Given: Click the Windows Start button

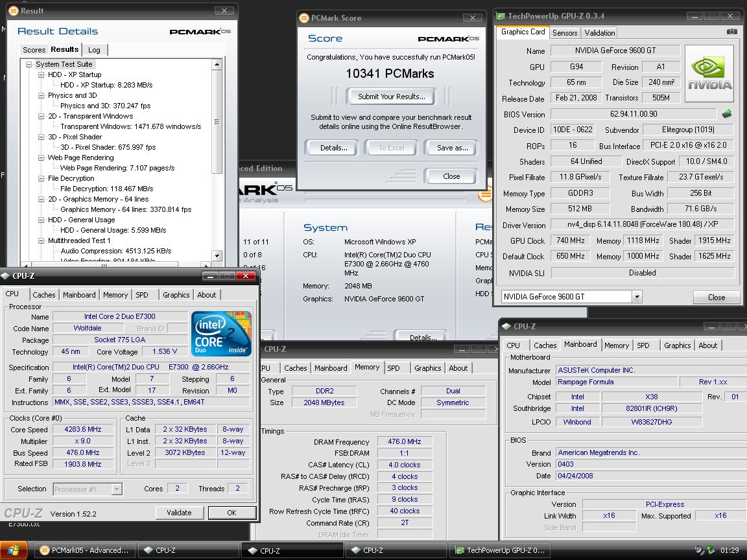Looking at the screenshot, I should (x=14, y=550).
